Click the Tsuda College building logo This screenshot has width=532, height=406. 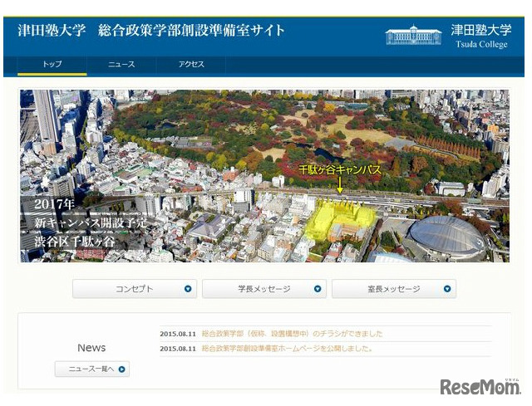point(414,35)
